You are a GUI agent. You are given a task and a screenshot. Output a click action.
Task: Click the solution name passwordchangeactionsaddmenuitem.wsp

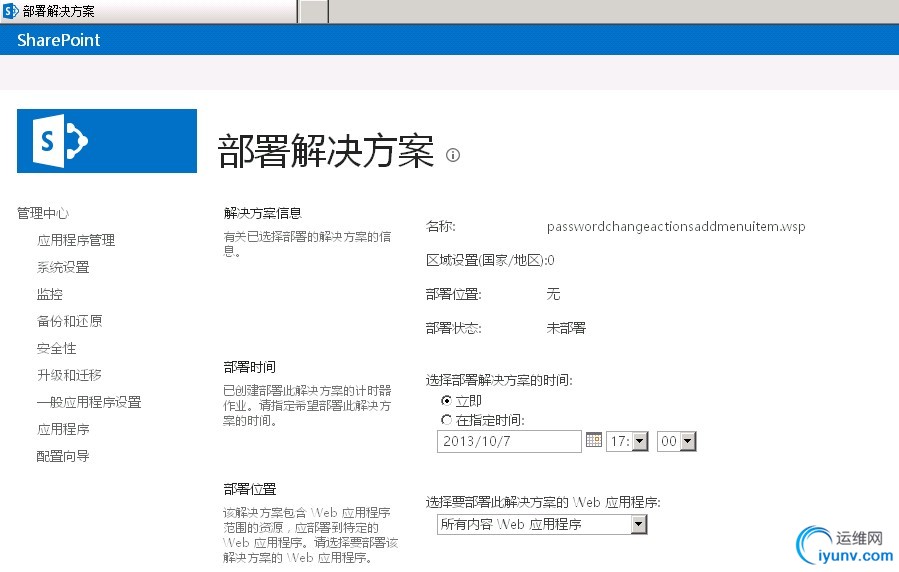coord(676,226)
